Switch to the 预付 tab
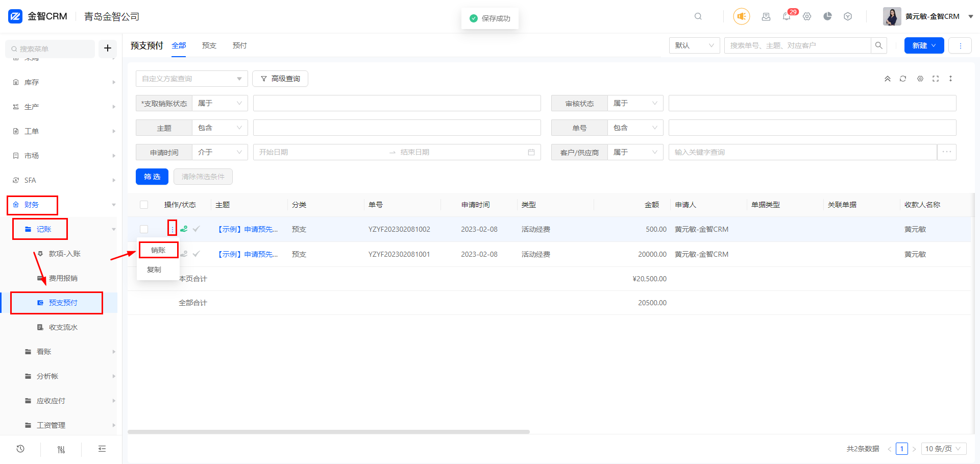This screenshot has height=464, width=980. (x=240, y=45)
